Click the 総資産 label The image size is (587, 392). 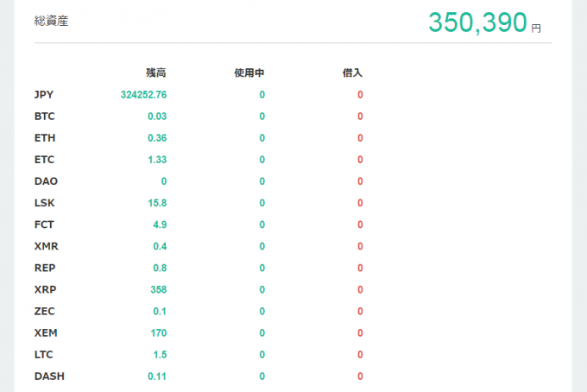(x=51, y=21)
